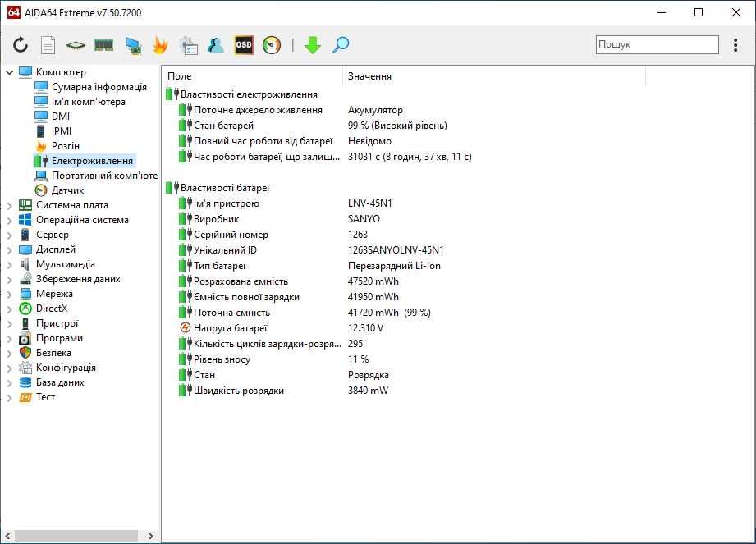The height and width of the screenshot is (544, 756).
Task: Click the DirectX Xbox icon
Action: tap(25, 309)
